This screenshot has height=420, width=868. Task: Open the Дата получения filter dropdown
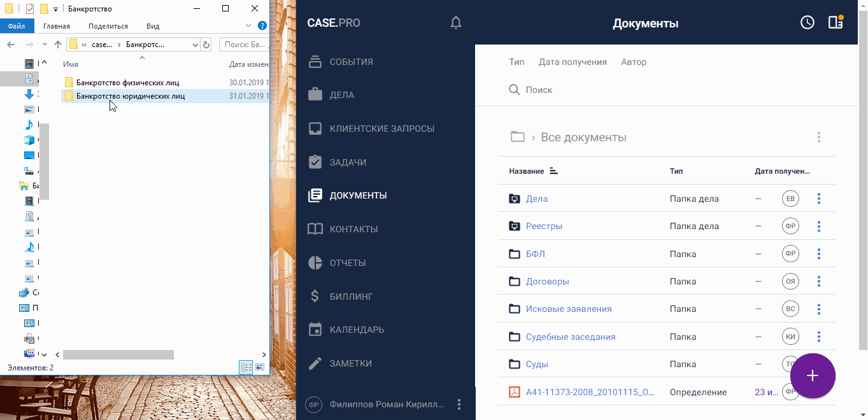[x=573, y=62]
